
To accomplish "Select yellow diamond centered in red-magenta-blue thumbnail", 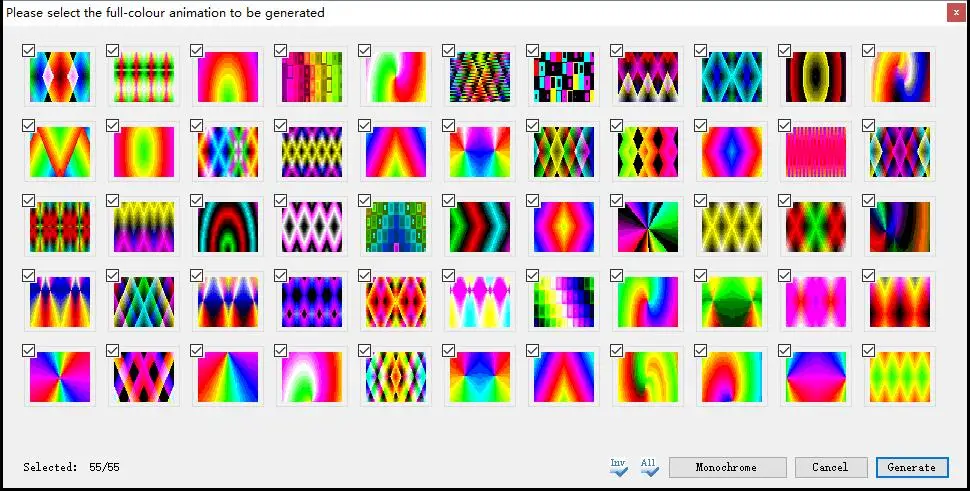I will click(564, 227).
